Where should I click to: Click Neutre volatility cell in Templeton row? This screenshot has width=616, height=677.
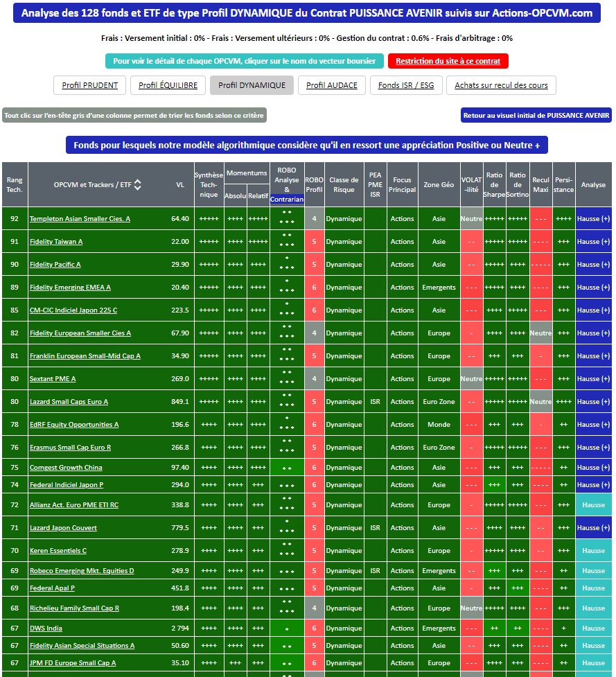471,219
